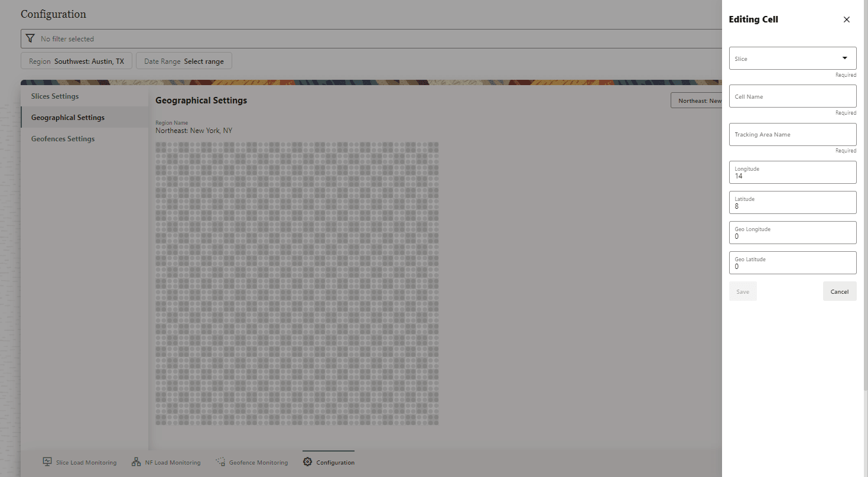868x477 pixels.
Task: Switch to the NF Load Monitoring tab
Action: pyautogui.click(x=165, y=462)
